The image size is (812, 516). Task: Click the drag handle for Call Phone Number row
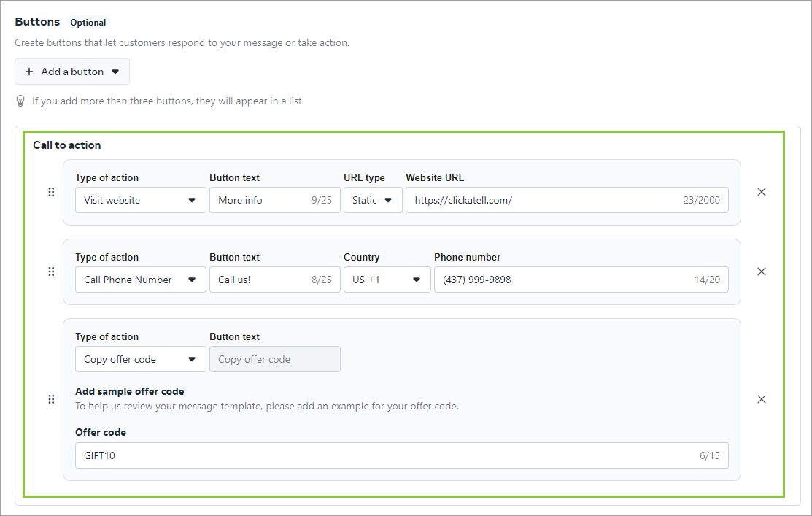coord(51,272)
